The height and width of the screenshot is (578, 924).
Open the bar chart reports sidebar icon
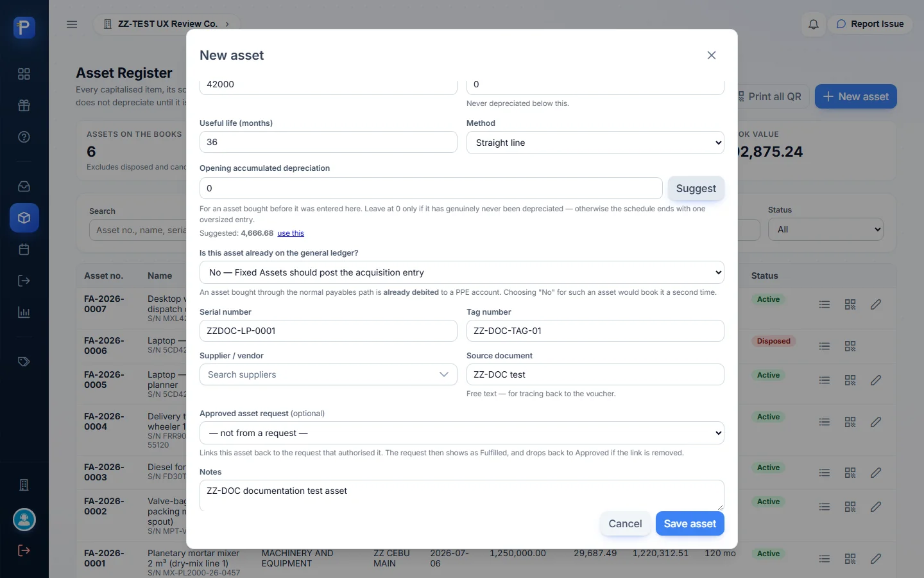(24, 312)
